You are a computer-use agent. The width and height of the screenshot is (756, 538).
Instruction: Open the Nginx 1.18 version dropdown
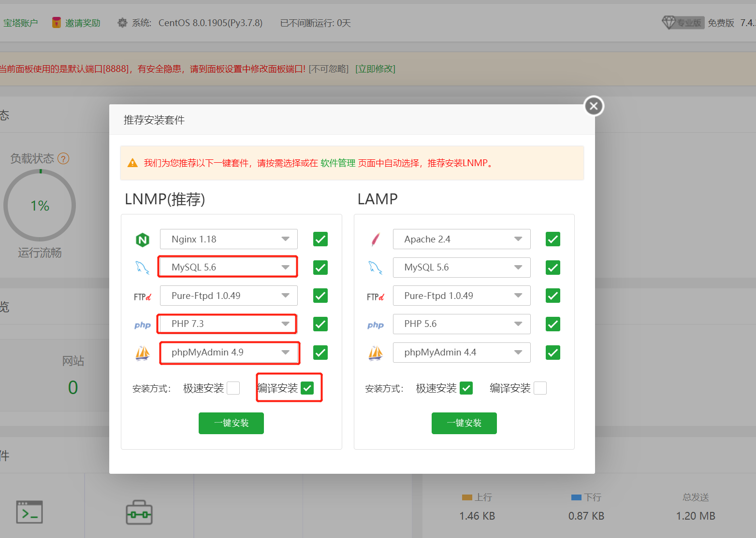coord(229,239)
